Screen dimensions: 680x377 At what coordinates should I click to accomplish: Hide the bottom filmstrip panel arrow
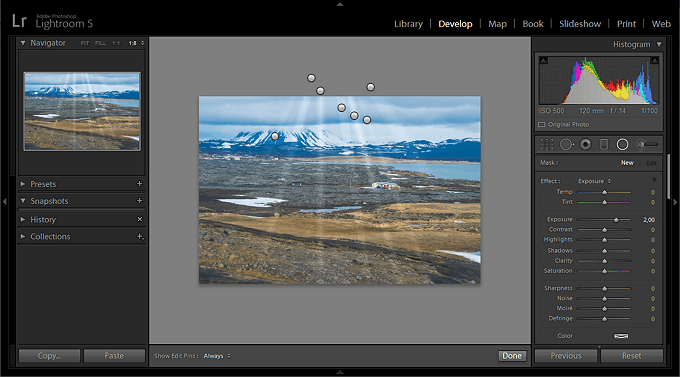(340, 372)
